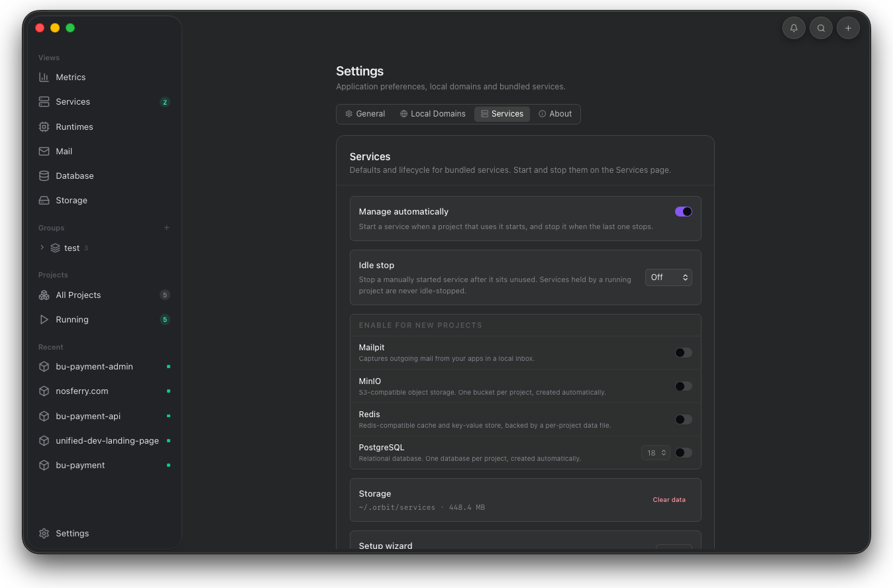
Task: Open Metrics in the sidebar
Action: [105, 77]
